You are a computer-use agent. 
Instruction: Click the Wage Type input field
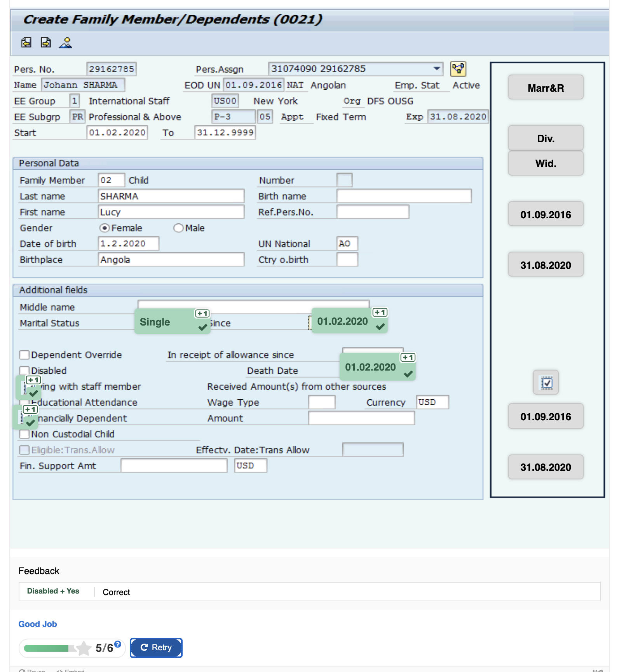pos(322,402)
